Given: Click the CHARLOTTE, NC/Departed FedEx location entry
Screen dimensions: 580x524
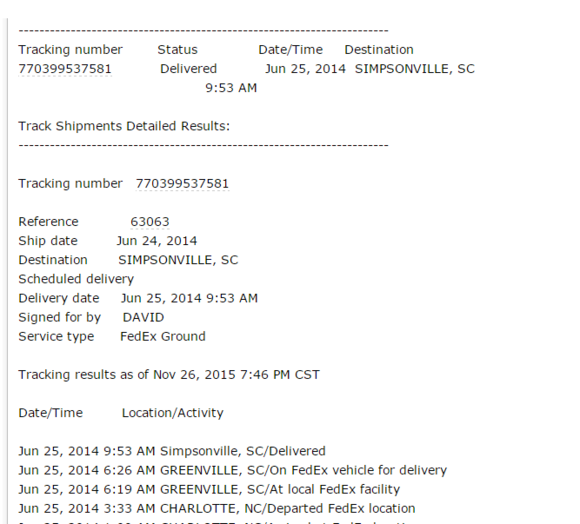Looking at the screenshot, I should 217,509.
